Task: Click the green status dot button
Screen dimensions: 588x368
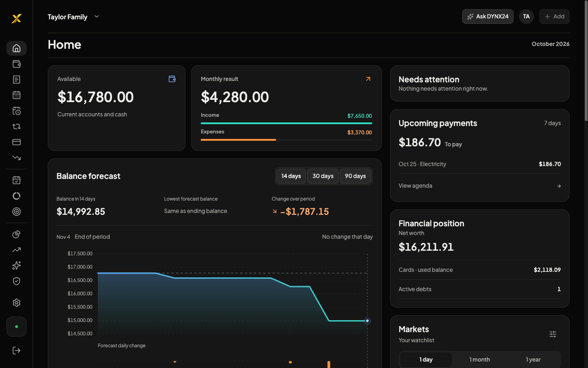Action: click(x=17, y=327)
